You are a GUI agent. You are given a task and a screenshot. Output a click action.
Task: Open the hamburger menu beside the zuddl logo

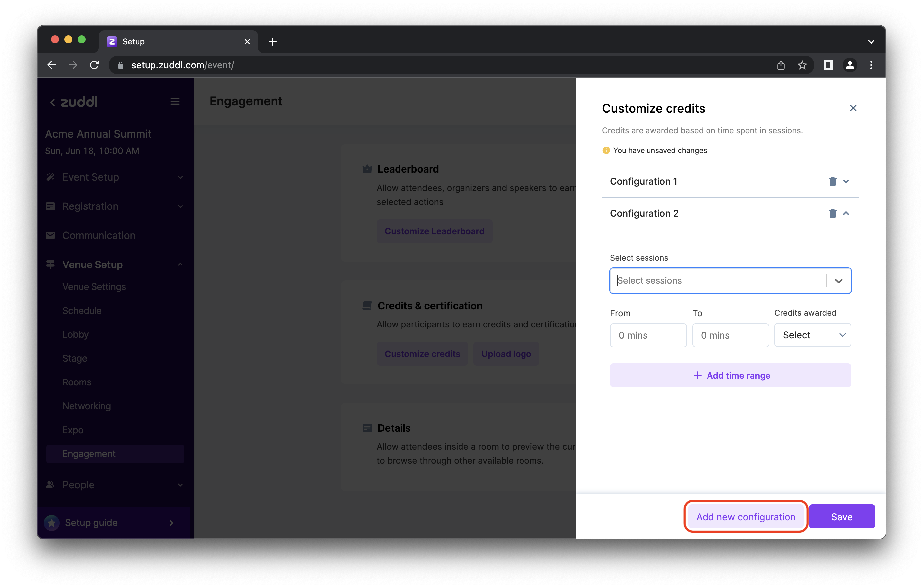[175, 101]
